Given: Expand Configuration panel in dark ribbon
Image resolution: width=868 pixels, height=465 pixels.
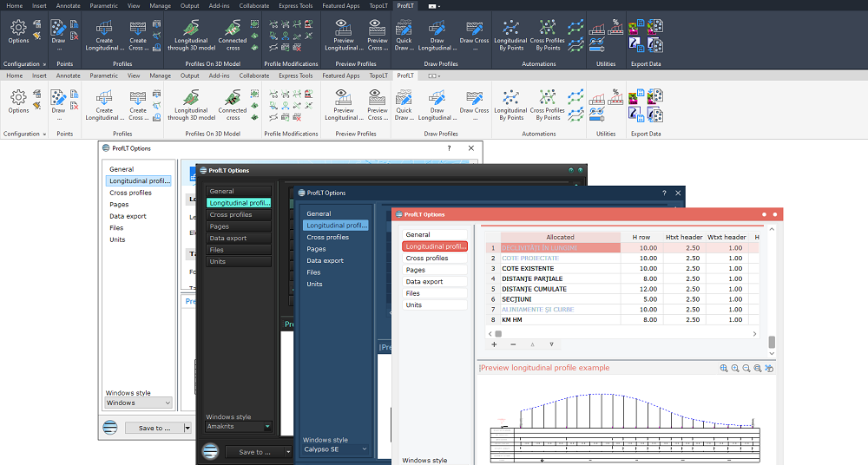Looking at the screenshot, I should (x=44, y=64).
